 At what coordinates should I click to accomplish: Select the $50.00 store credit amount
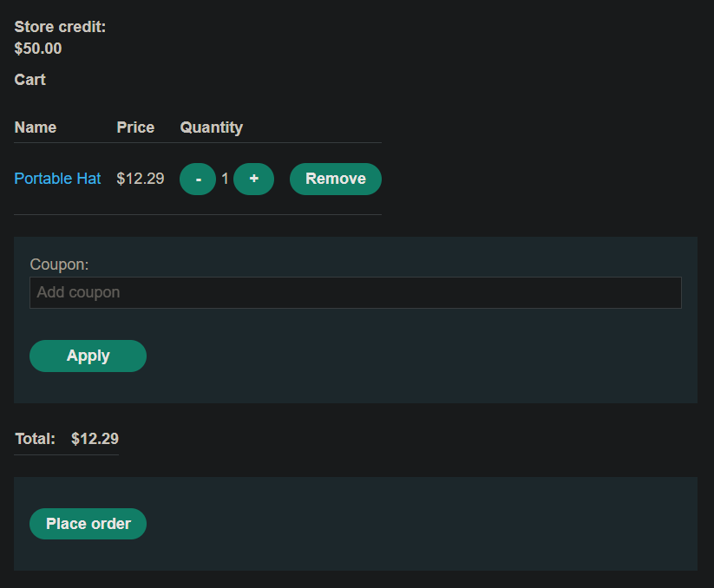point(38,49)
